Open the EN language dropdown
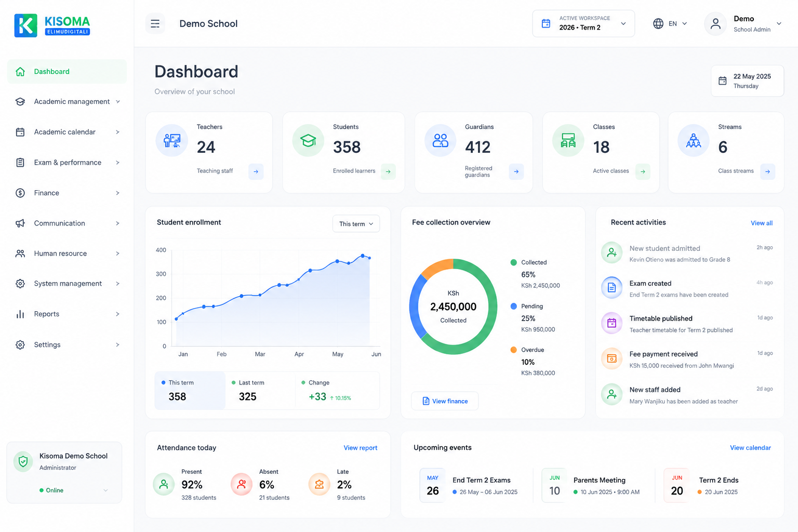Viewport: 798px width, 532px height. [x=670, y=23]
